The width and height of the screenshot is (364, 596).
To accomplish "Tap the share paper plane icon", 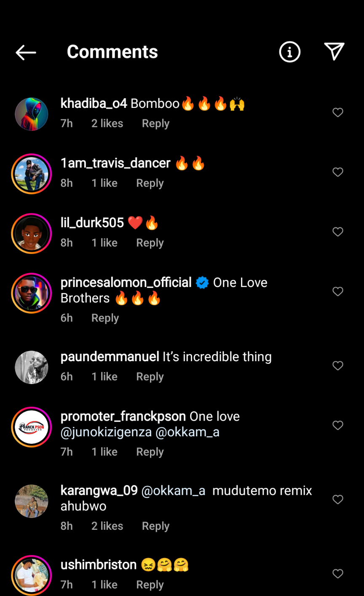I will (335, 51).
